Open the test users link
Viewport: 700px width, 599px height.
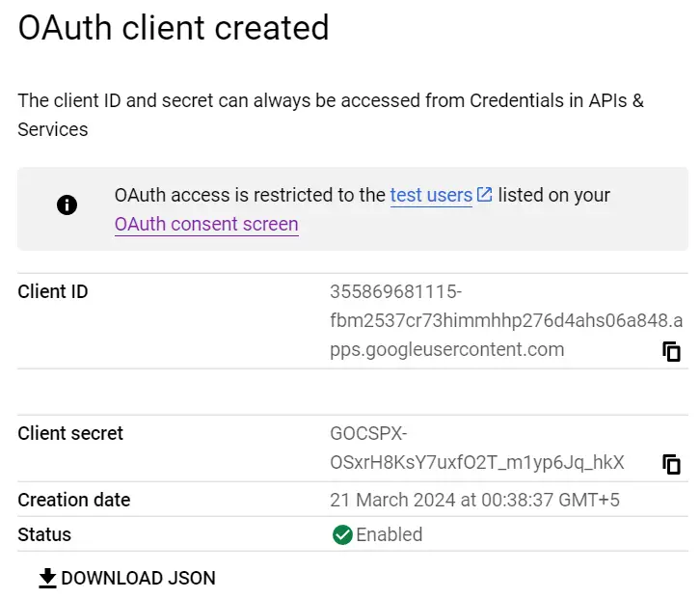[x=431, y=195]
